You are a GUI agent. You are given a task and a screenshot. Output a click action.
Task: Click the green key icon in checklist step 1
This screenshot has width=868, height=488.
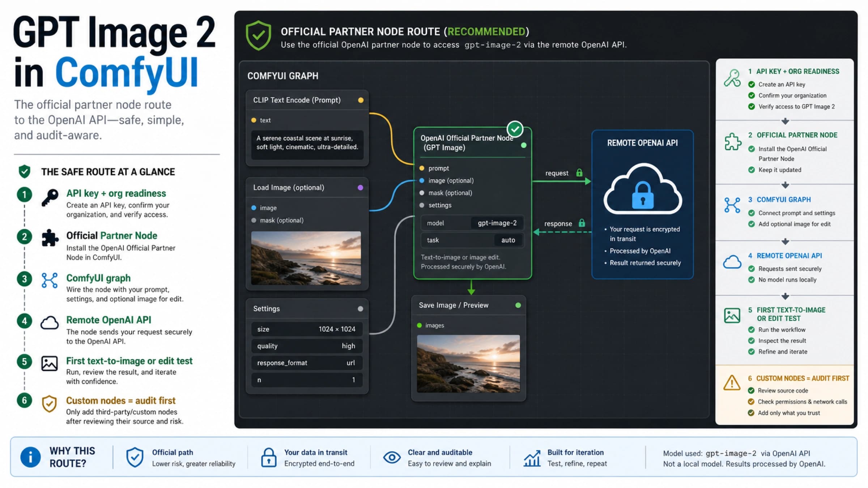tap(732, 78)
